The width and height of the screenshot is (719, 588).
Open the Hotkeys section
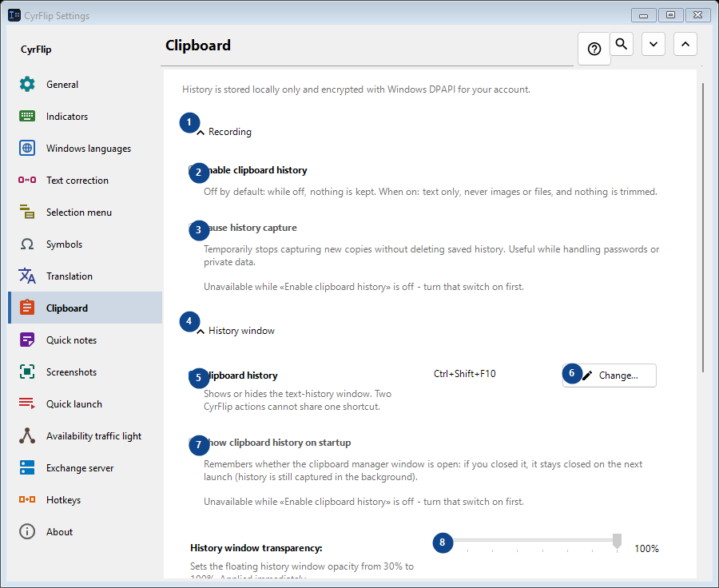(x=85, y=500)
